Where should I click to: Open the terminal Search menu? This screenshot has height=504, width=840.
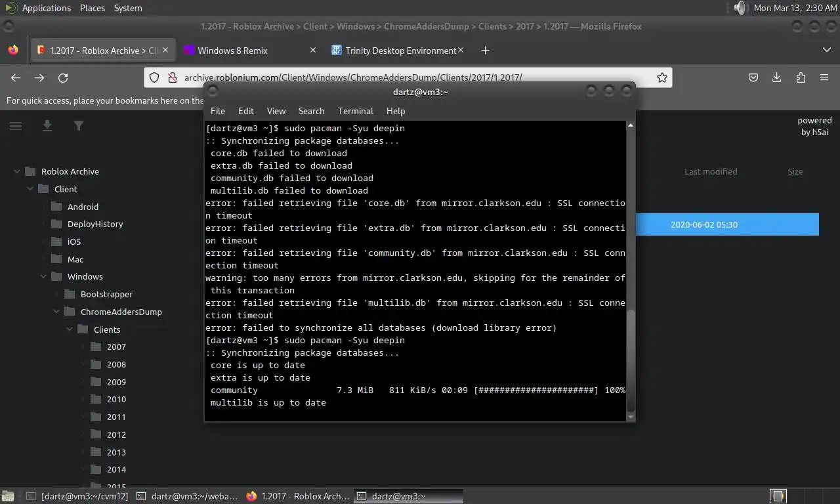pos(311,111)
